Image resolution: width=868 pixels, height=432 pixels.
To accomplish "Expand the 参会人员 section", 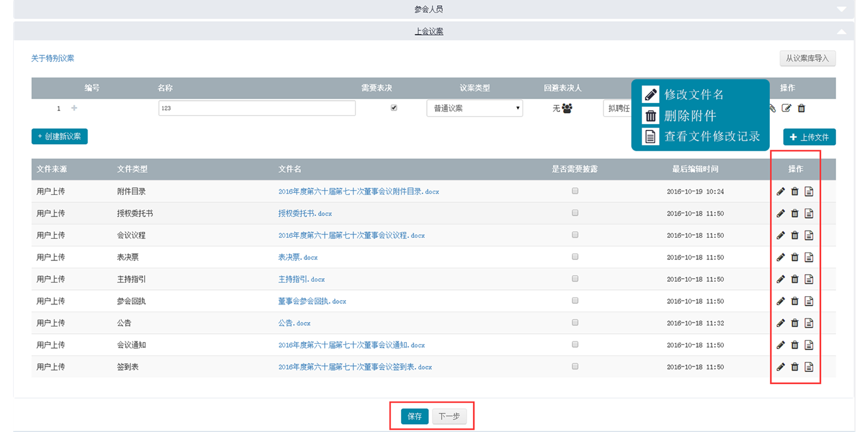I will click(434, 9).
